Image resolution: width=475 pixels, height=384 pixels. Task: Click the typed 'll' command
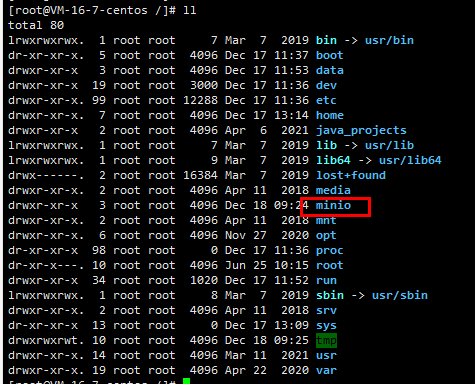[190, 10]
